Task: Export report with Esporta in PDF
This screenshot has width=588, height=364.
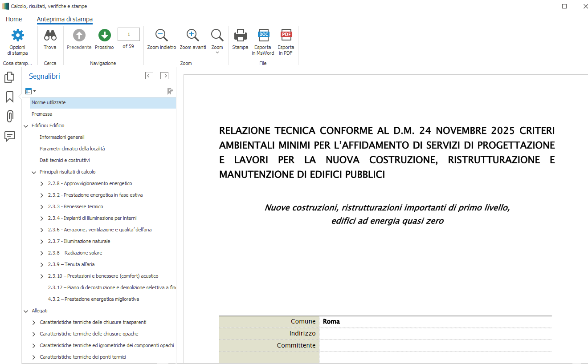Action: pyautogui.click(x=286, y=36)
